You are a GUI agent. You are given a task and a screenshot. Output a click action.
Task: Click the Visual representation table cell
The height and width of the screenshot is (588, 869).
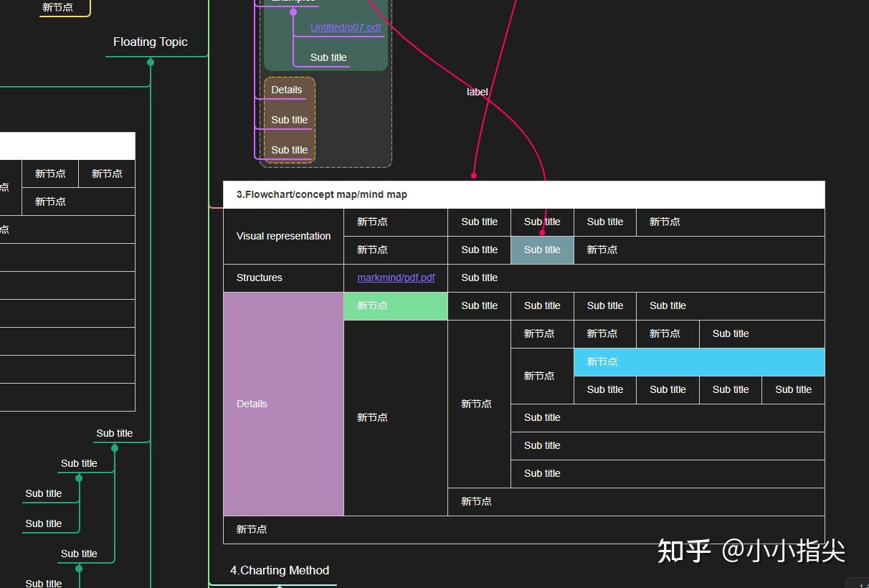[x=283, y=236]
